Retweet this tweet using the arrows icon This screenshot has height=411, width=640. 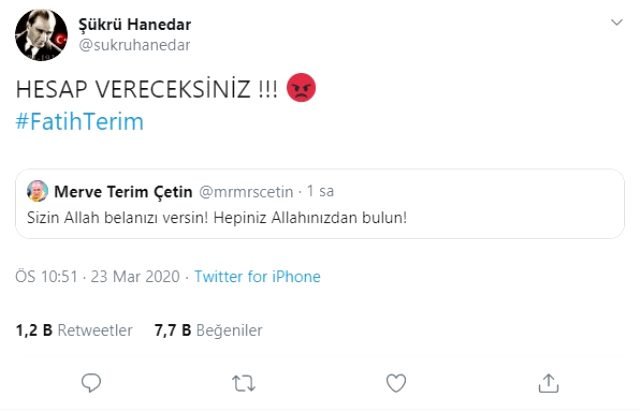(243, 382)
